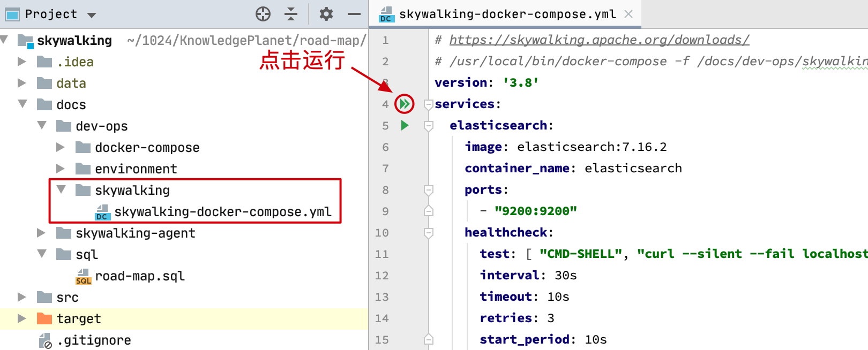Click the docker-compose folder icon
Viewport: 868px width, 350px height.
83,148
